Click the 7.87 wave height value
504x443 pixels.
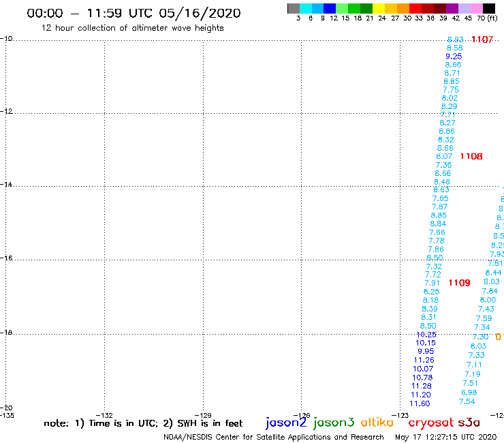pos(440,207)
